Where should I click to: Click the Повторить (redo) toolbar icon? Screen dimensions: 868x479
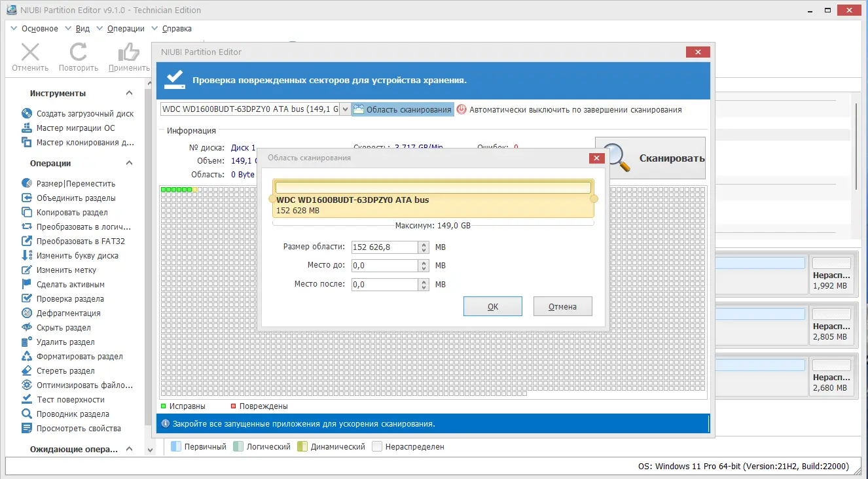pyautogui.click(x=79, y=52)
